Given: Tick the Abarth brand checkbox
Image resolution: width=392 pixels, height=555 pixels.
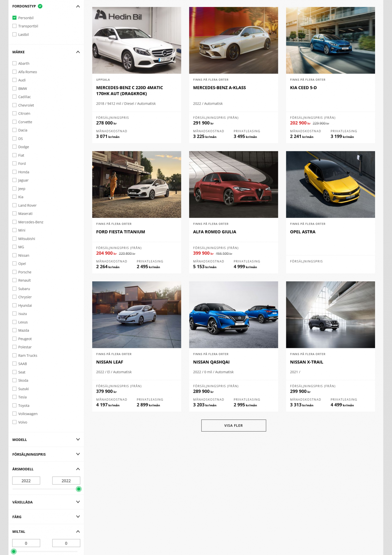Looking at the screenshot, I should [x=14, y=63].
